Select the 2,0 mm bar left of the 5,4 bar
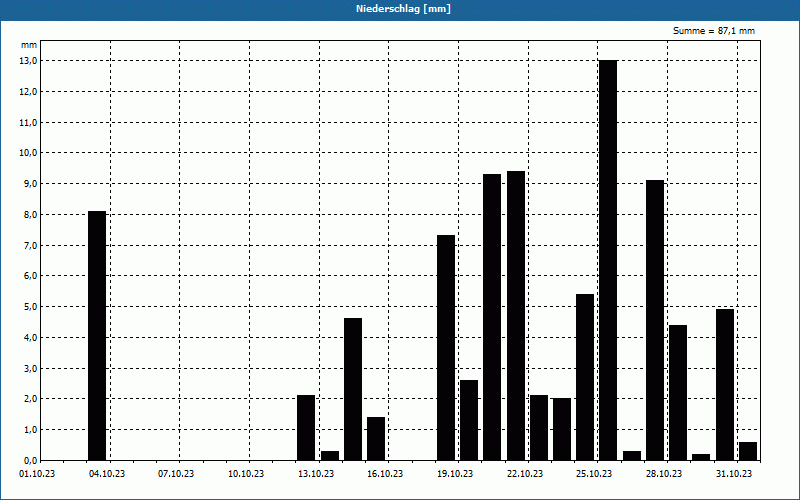 pyautogui.click(x=562, y=429)
